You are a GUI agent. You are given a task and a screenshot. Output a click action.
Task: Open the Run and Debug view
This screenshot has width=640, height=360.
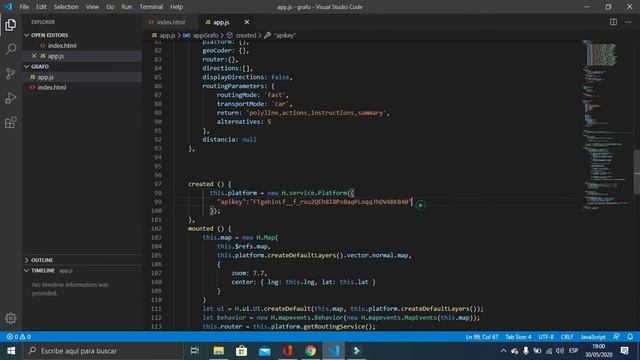[x=11, y=98]
